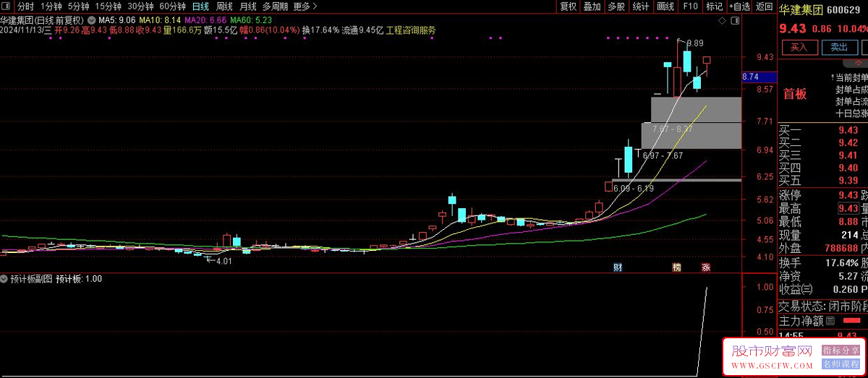This screenshot has height=378, width=868.
Task: Click the 买三 bid price 9.41
Action: point(848,155)
